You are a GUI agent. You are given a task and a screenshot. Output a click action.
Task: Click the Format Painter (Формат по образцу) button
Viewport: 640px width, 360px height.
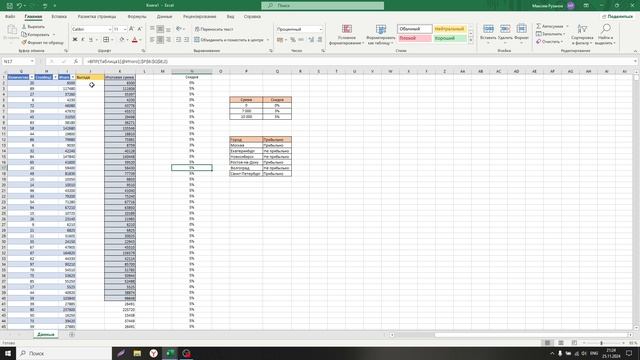tap(42, 42)
